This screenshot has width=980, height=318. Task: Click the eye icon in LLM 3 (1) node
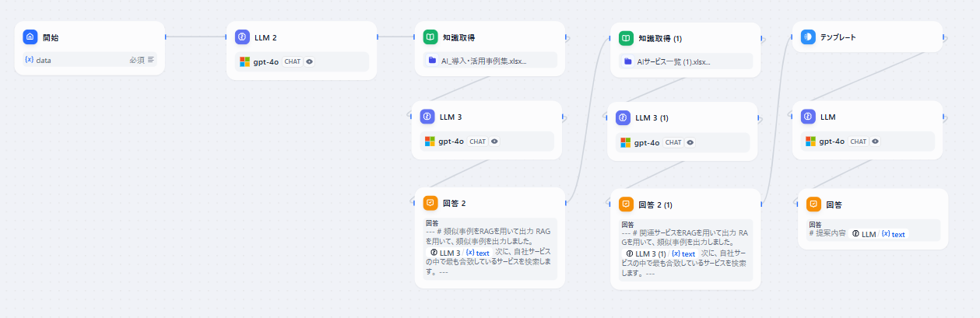click(690, 142)
